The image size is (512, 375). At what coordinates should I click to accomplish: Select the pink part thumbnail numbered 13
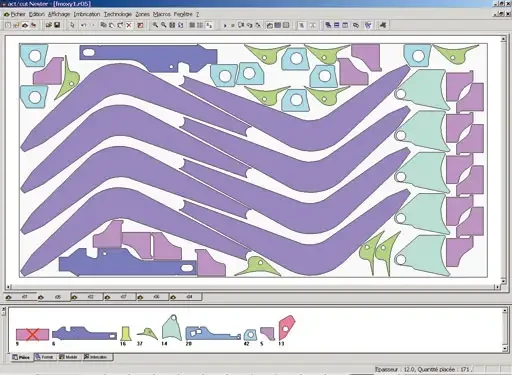[x=286, y=327]
